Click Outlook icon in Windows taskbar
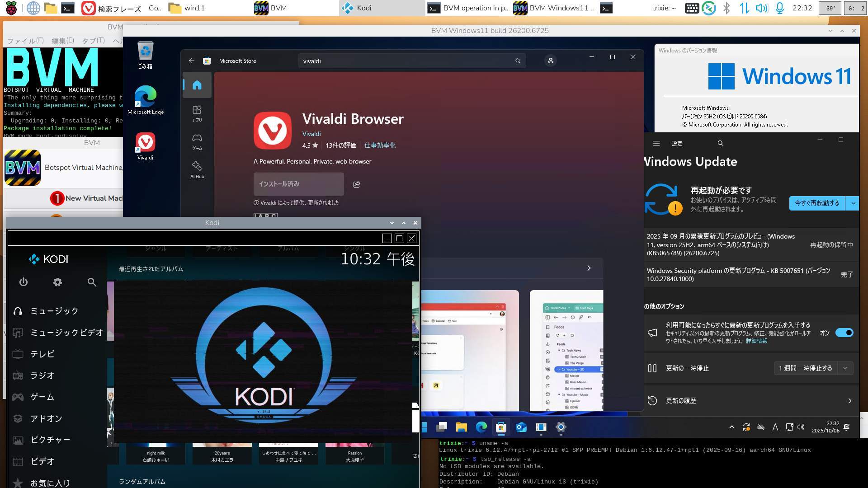This screenshot has height=488, width=868. [x=521, y=427]
